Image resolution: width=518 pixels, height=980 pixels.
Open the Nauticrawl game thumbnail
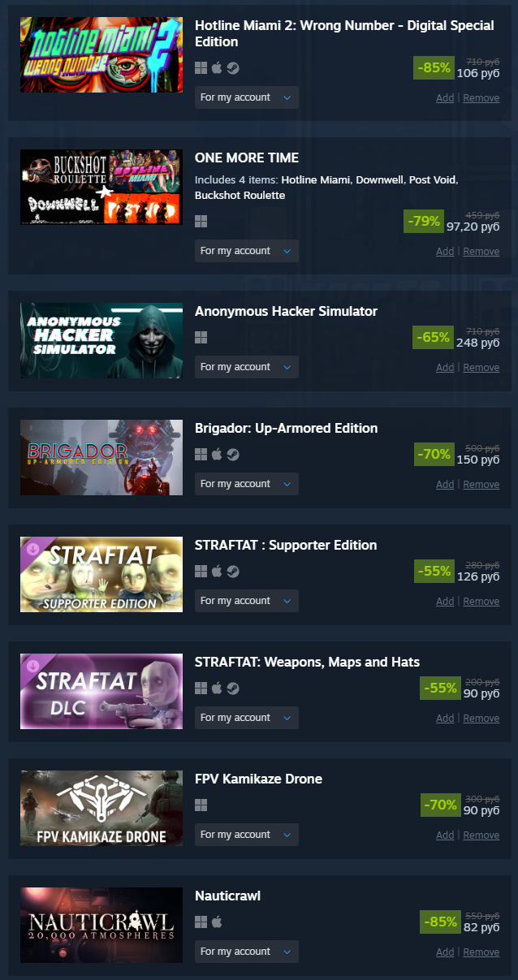[101, 925]
